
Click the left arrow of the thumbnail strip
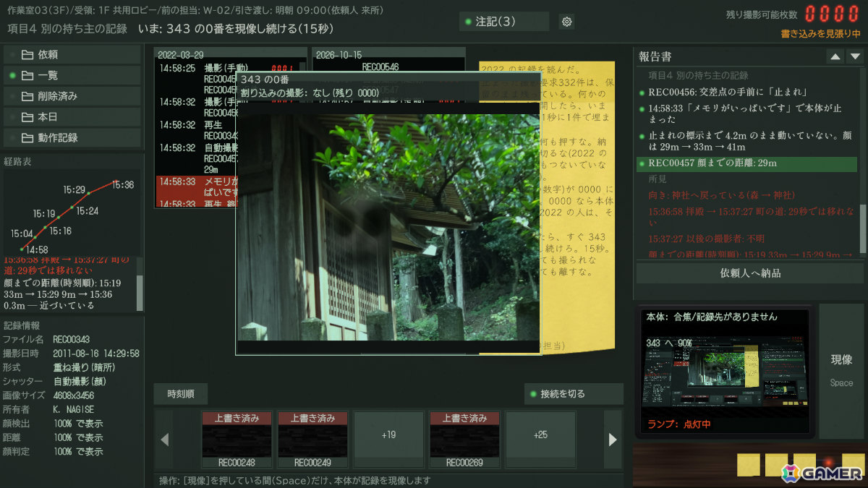coord(164,440)
